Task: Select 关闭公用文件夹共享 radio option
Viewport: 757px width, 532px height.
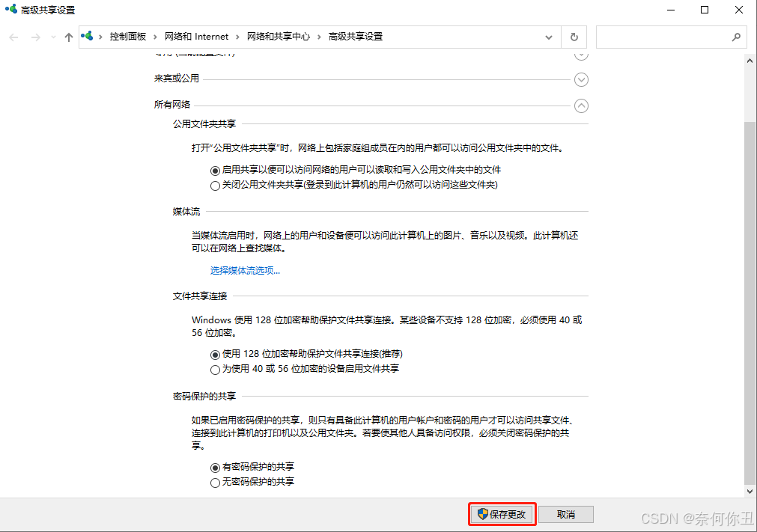Action: click(x=216, y=185)
